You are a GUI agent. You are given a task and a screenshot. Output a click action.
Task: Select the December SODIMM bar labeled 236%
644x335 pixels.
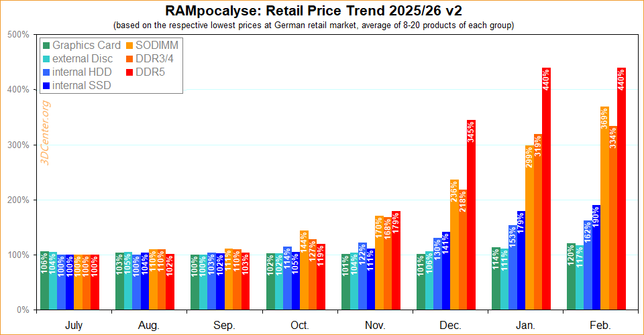tap(454, 245)
